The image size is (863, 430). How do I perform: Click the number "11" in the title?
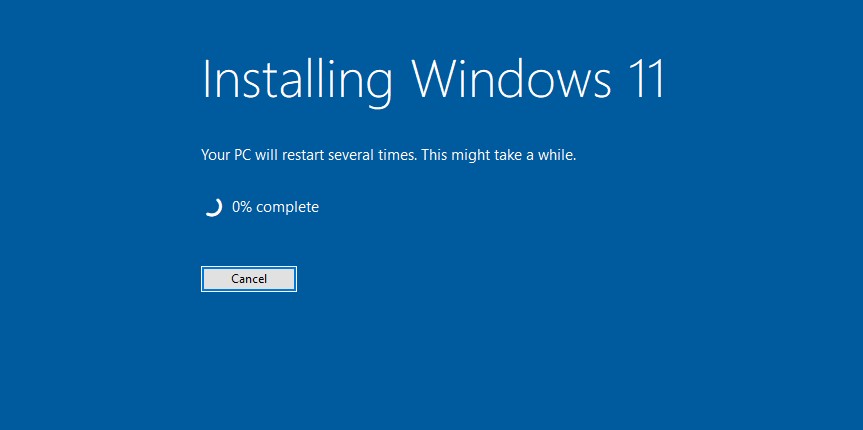[648, 79]
